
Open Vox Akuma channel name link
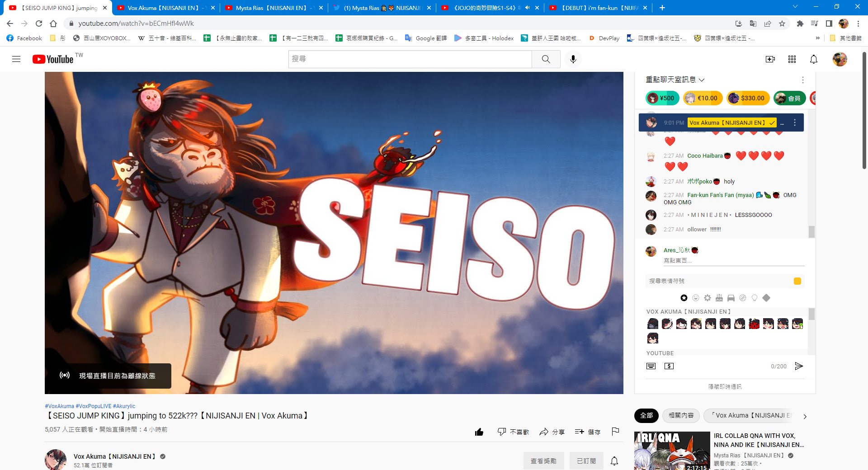pyautogui.click(x=115, y=456)
